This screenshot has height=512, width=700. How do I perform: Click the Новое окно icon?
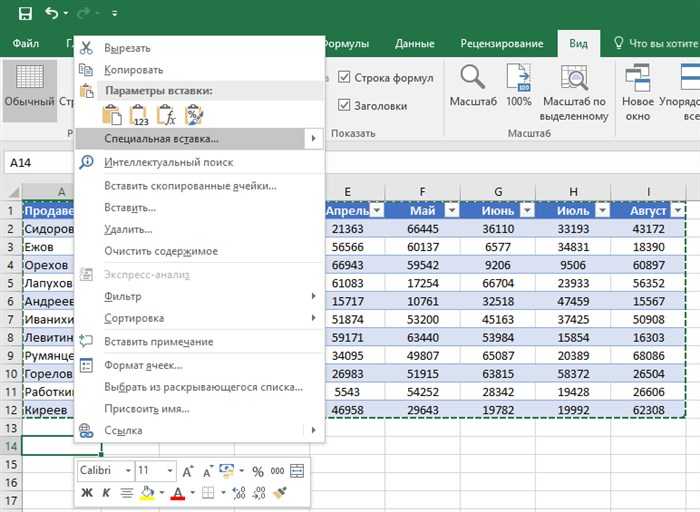[x=638, y=78]
